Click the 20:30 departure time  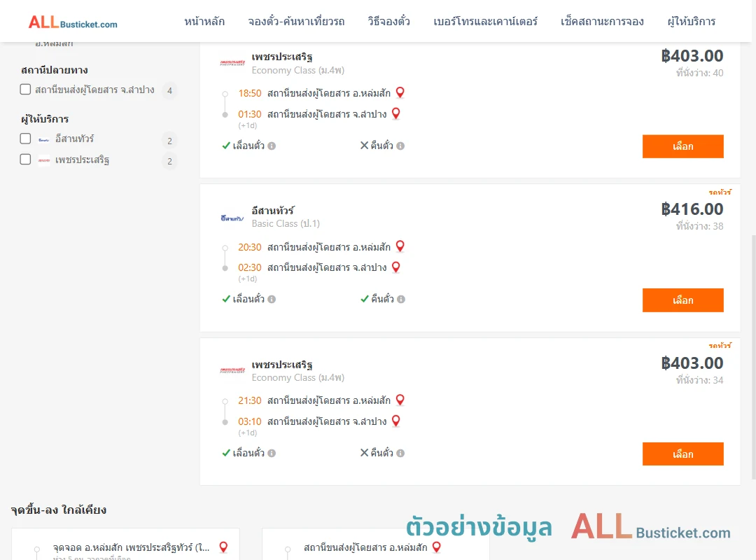(x=250, y=247)
